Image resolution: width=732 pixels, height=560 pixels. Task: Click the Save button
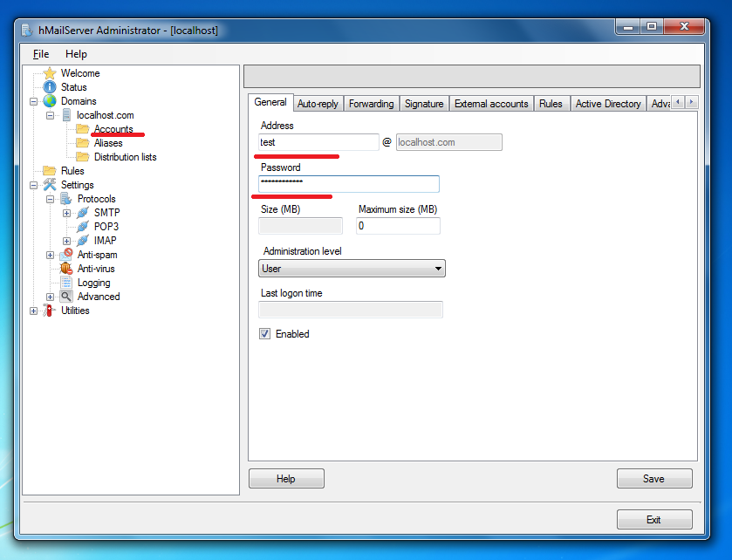(654, 479)
